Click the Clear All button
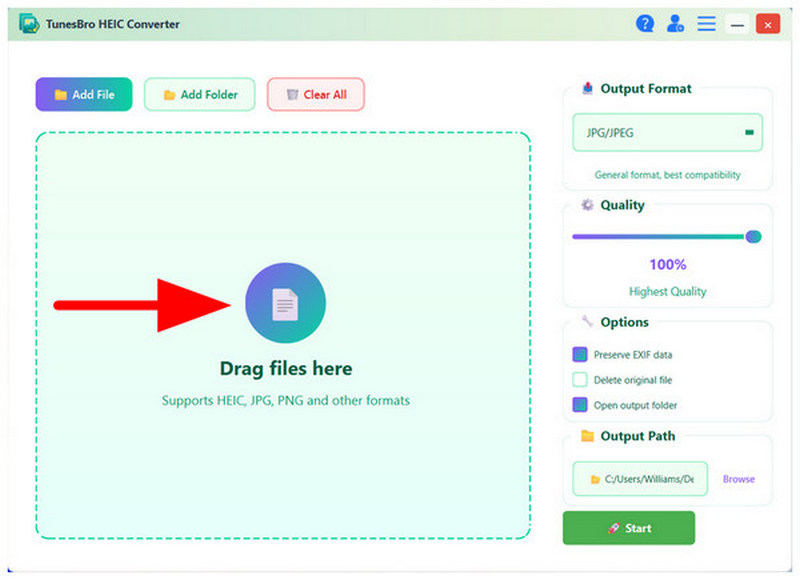 point(316,94)
